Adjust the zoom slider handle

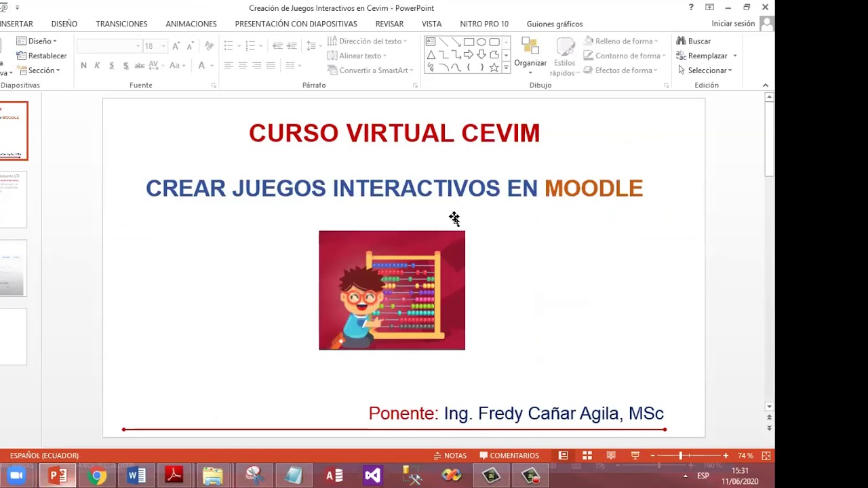point(680,455)
